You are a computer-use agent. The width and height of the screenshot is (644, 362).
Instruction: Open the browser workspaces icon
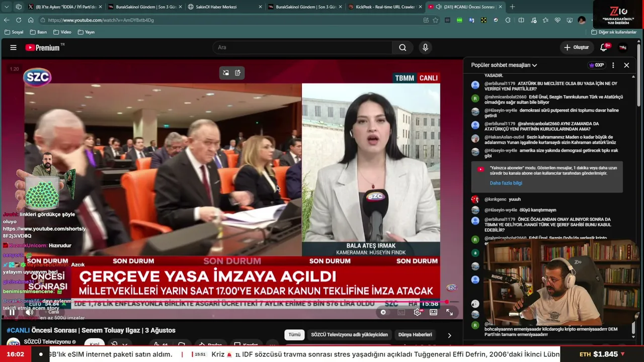point(19,7)
